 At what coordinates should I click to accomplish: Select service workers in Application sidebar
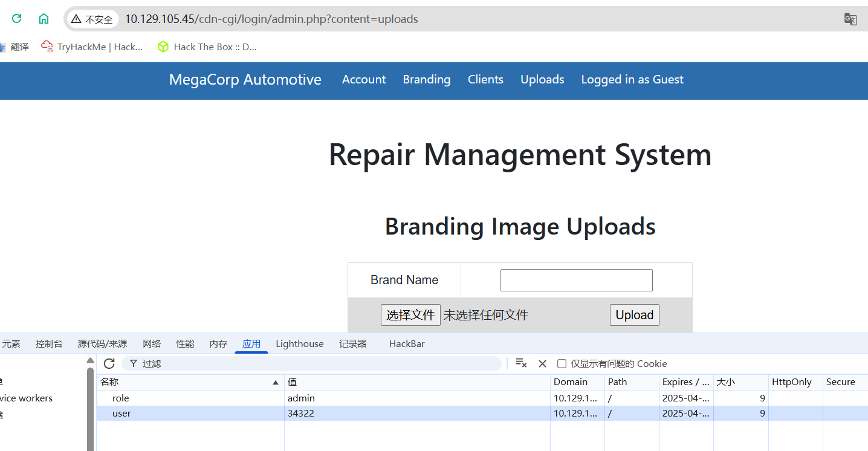(x=26, y=398)
